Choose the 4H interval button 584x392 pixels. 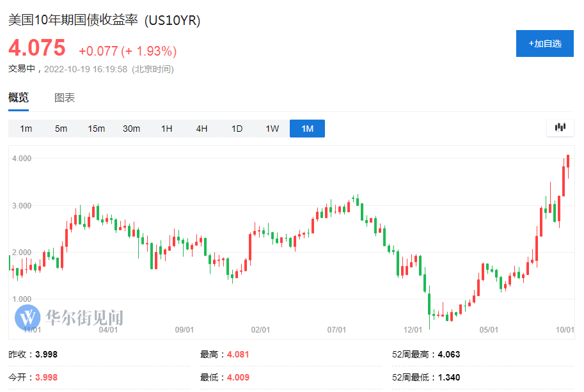pyautogui.click(x=201, y=129)
